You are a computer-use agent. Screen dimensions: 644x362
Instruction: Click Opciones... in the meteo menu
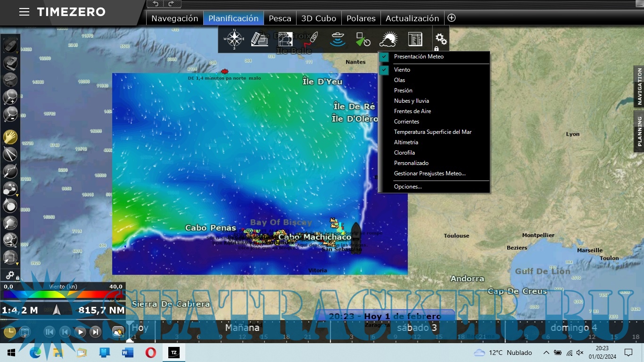coord(407,186)
